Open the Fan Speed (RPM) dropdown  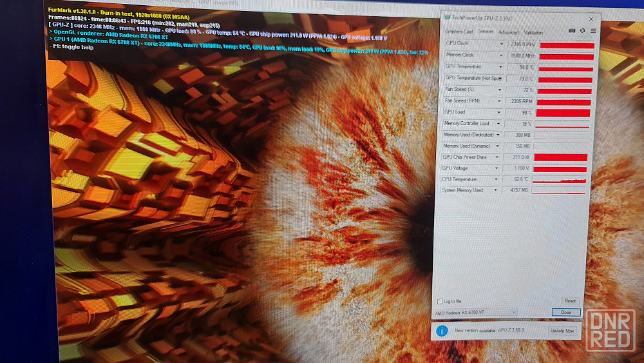coord(499,101)
